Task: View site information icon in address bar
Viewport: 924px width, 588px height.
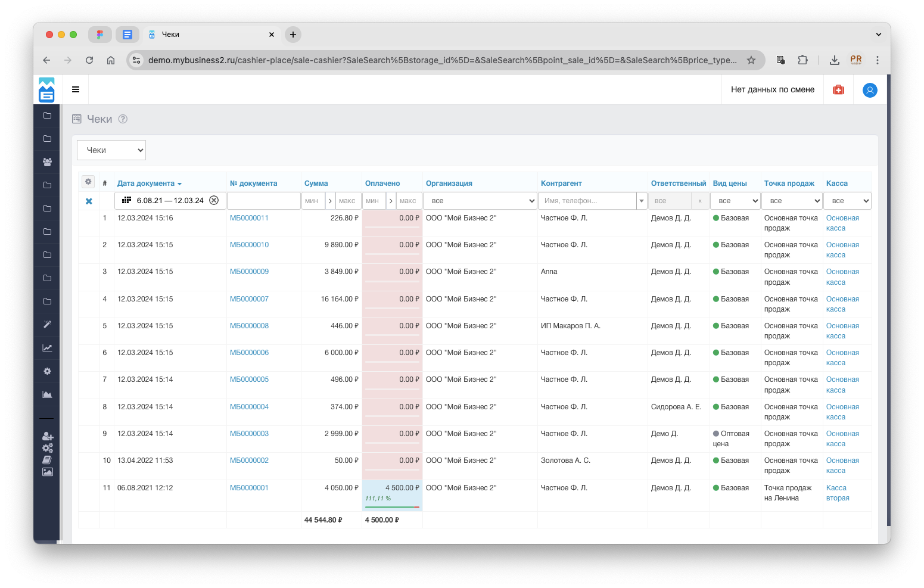Action: click(136, 60)
